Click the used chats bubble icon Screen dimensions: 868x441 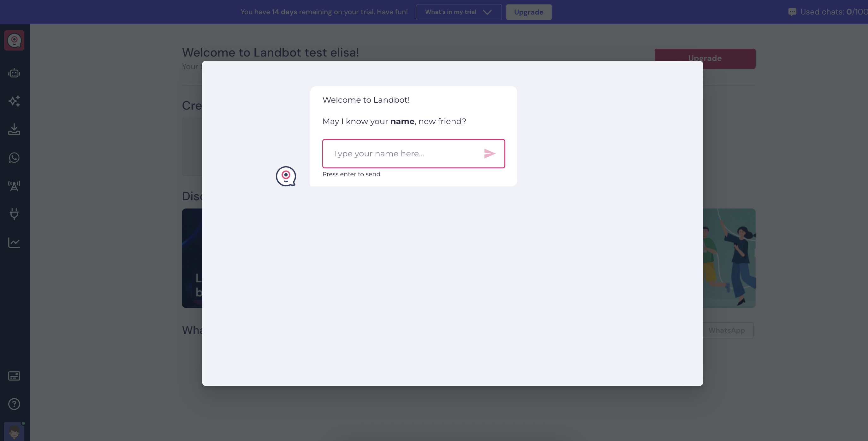tap(792, 12)
